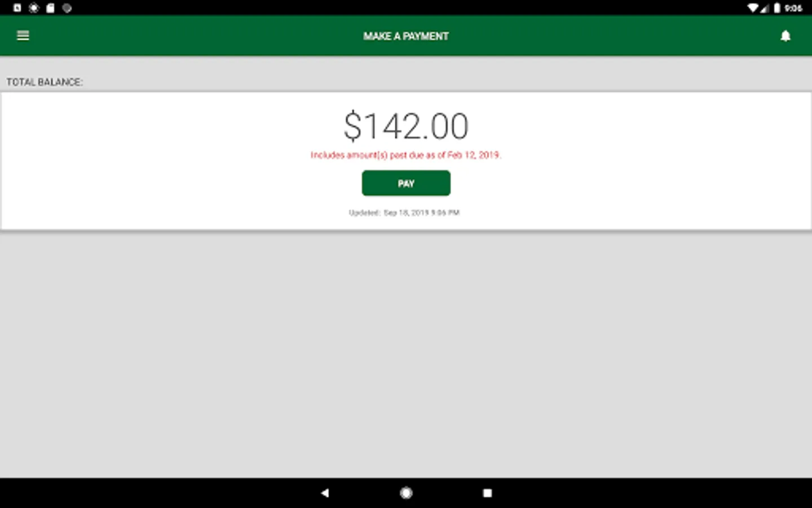Tap the dotted ring circle status icon
Image resolution: width=812 pixels, height=508 pixels.
[x=34, y=8]
